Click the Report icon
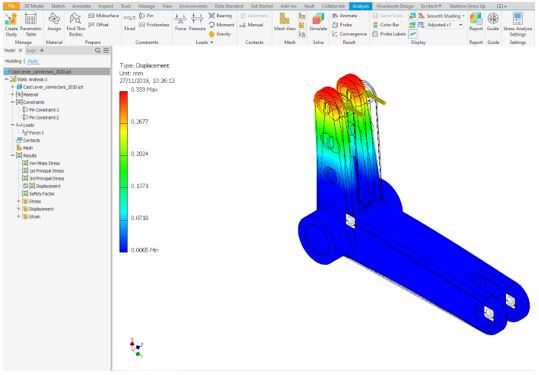The image size is (539, 375). [x=476, y=23]
